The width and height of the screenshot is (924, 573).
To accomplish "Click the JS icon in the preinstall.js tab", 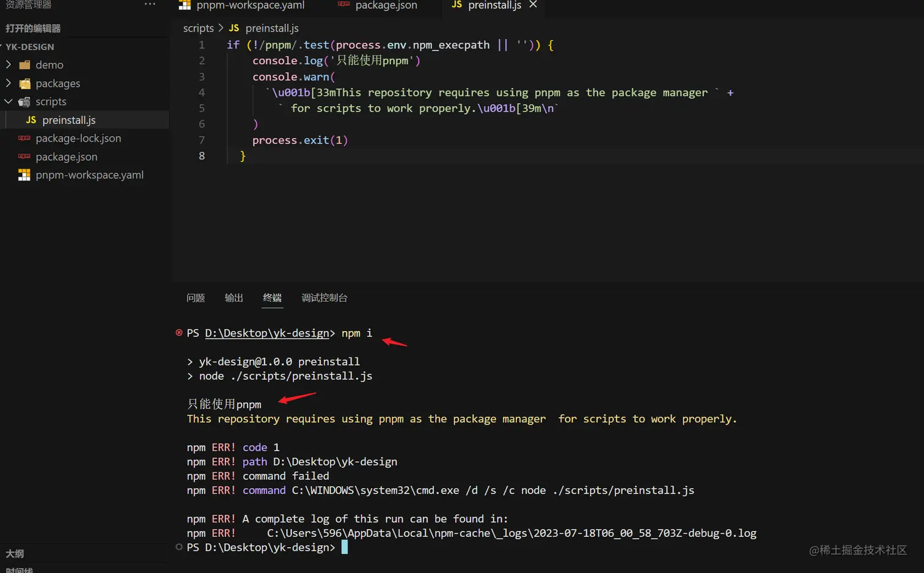I will [457, 5].
